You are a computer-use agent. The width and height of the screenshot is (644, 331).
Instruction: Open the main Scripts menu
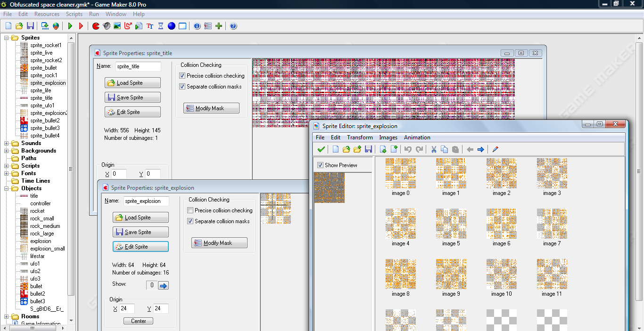tap(74, 14)
